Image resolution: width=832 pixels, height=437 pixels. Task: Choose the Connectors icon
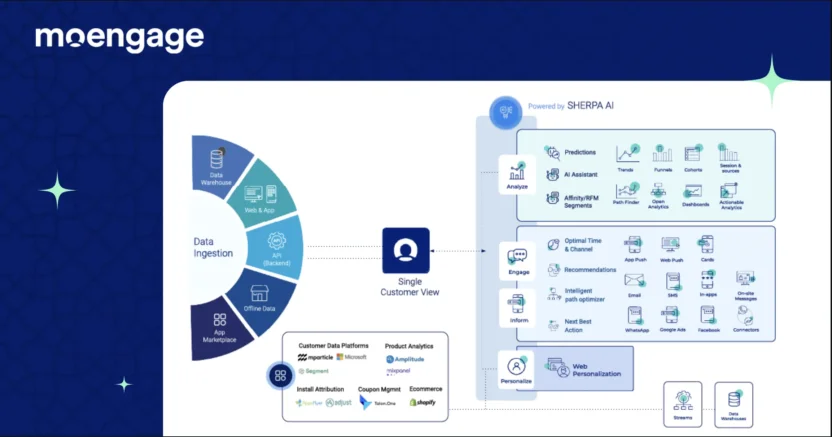(745, 316)
